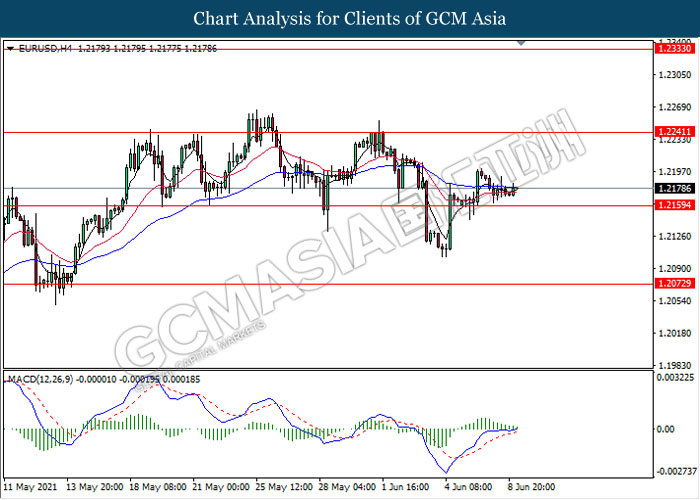The height and width of the screenshot is (500, 700).
Task: Click the 1.20900 price axis value
Action: 674,269
